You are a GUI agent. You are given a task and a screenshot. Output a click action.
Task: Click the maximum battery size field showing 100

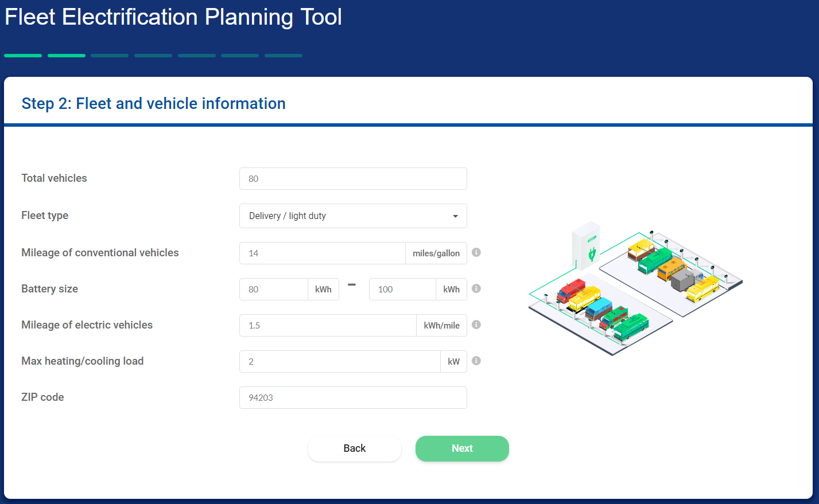pos(402,289)
